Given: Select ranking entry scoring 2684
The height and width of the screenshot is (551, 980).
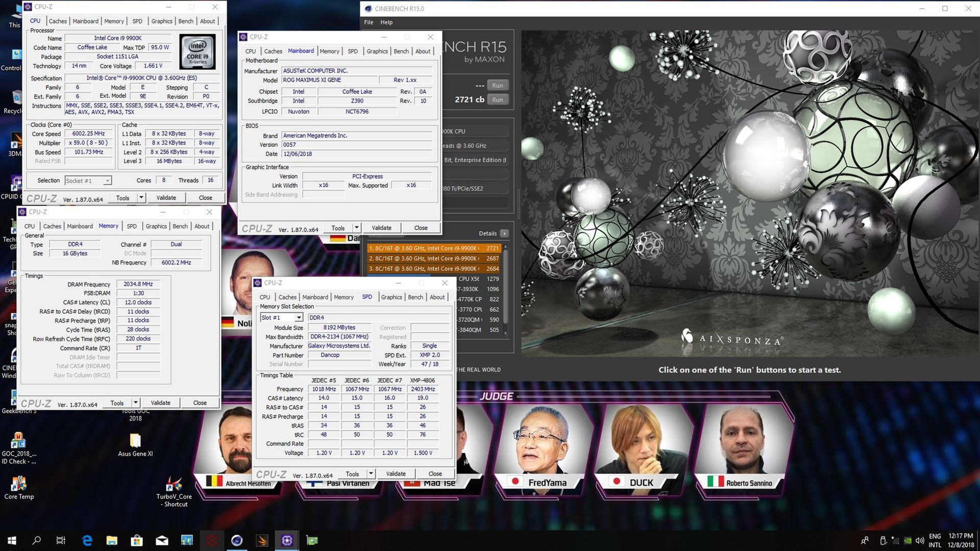Looking at the screenshot, I should coord(434,268).
